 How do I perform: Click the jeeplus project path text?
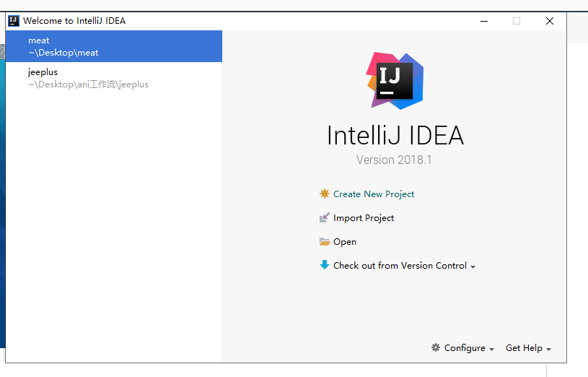(x=89, y=84)
